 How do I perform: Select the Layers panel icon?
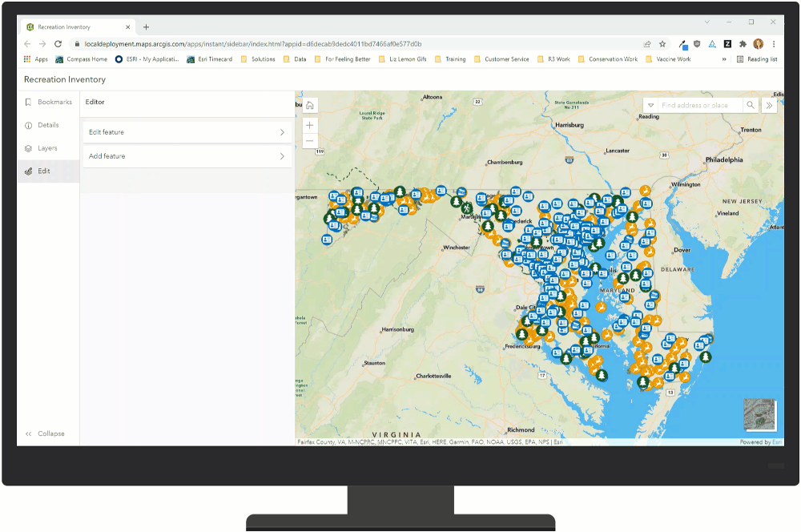[30, 147]
